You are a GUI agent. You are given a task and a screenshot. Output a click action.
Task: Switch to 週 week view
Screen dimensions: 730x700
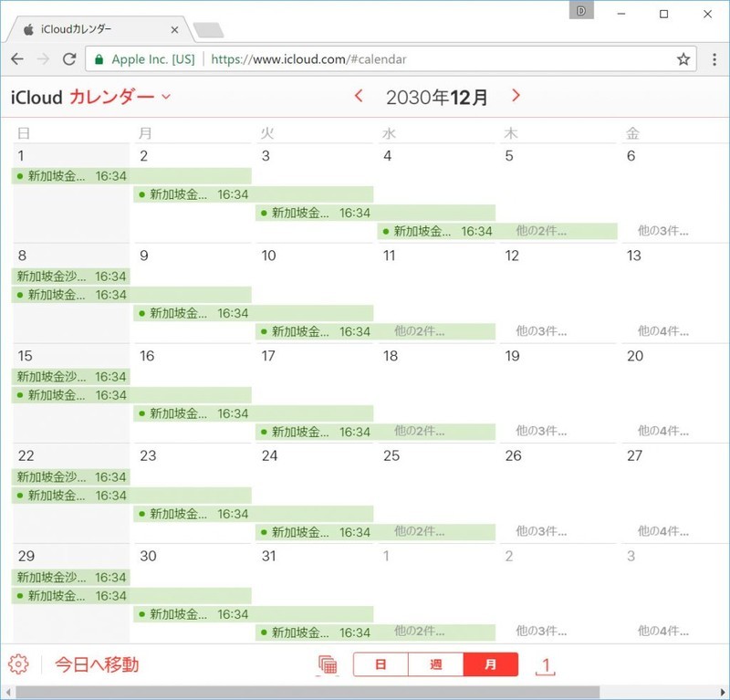[436, 664]
